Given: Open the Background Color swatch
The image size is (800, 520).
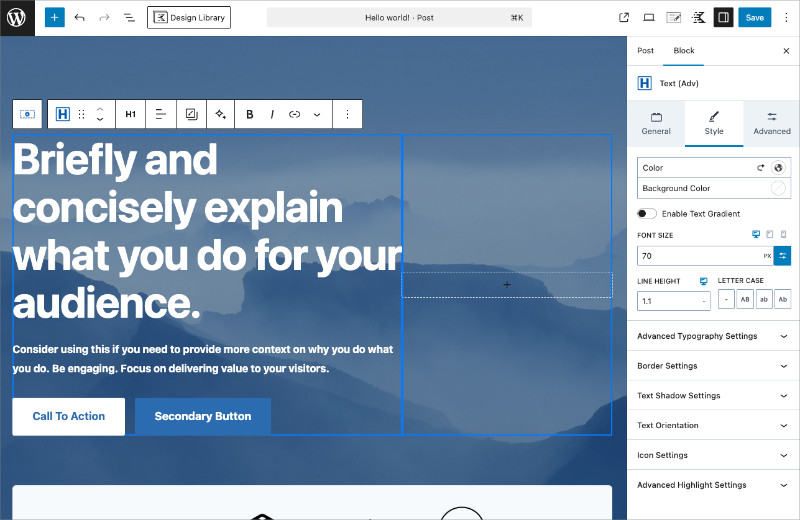Looking at the screenshot, I should [778, 188].
